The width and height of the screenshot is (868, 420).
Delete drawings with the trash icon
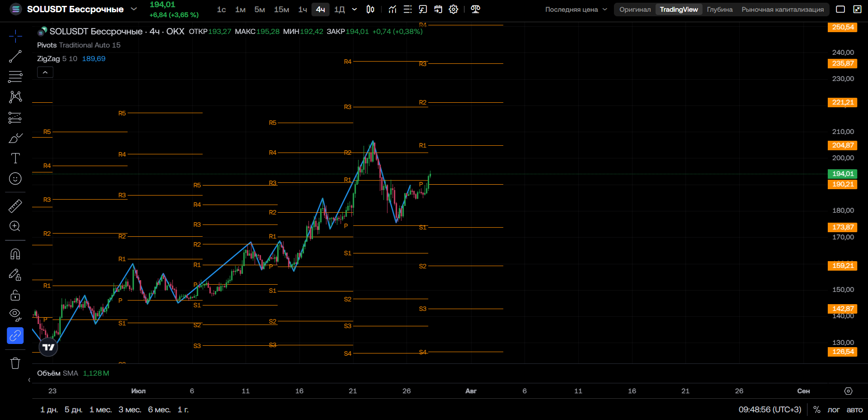click(x=15, y=363)
